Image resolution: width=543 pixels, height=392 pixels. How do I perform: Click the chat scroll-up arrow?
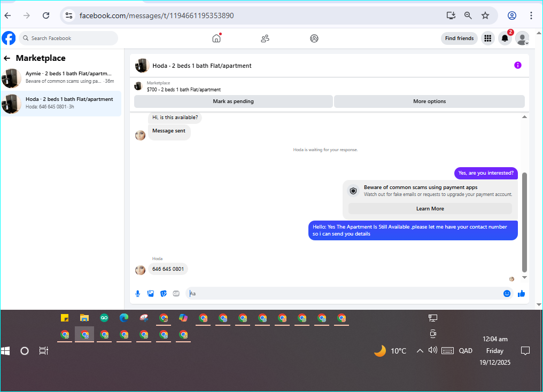point(524,117)
